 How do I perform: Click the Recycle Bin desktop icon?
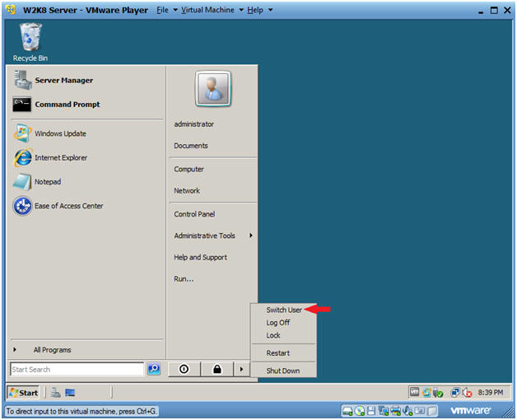tap(30, 42)
